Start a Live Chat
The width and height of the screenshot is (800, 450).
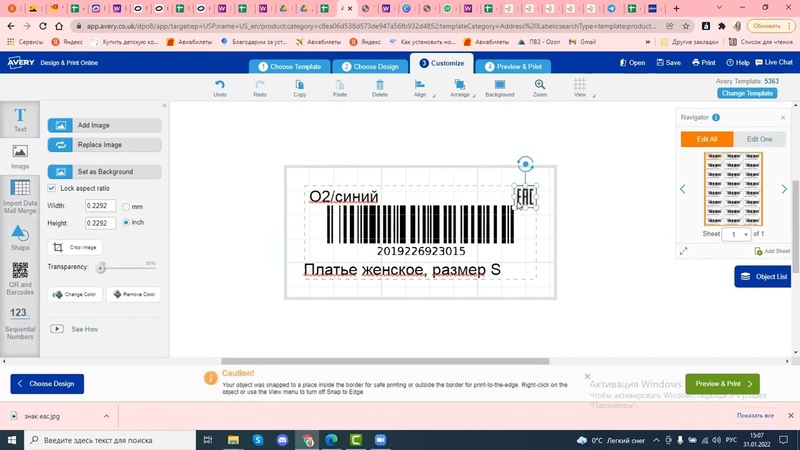pyautogui.click(x=774, y=63)
